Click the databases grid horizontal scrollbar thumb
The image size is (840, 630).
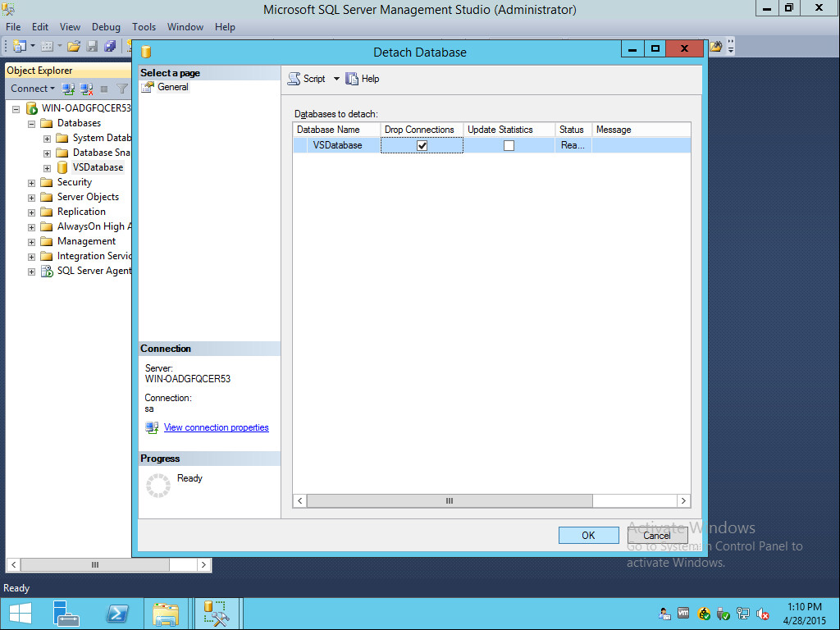(x=450, y=501)
